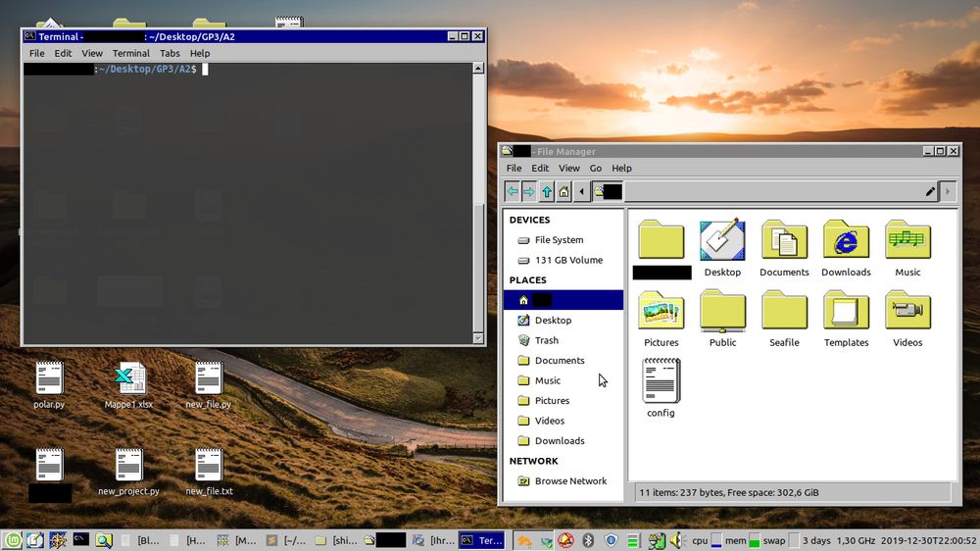
Task: Select Music in the Places sidebar
Action: point(563,380)
